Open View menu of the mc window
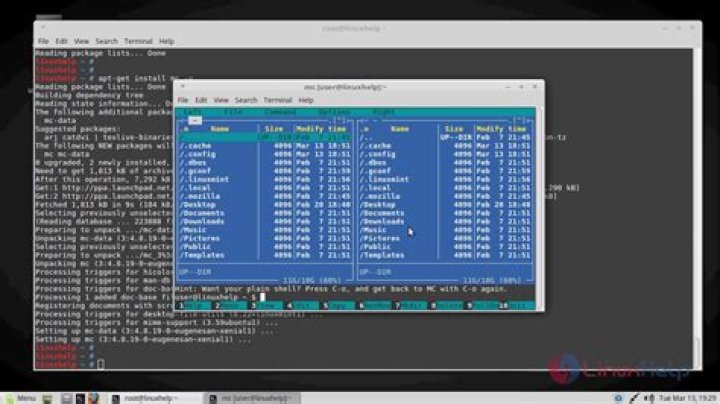The width and height of the screenshot is (720, 404). [221, 100]
